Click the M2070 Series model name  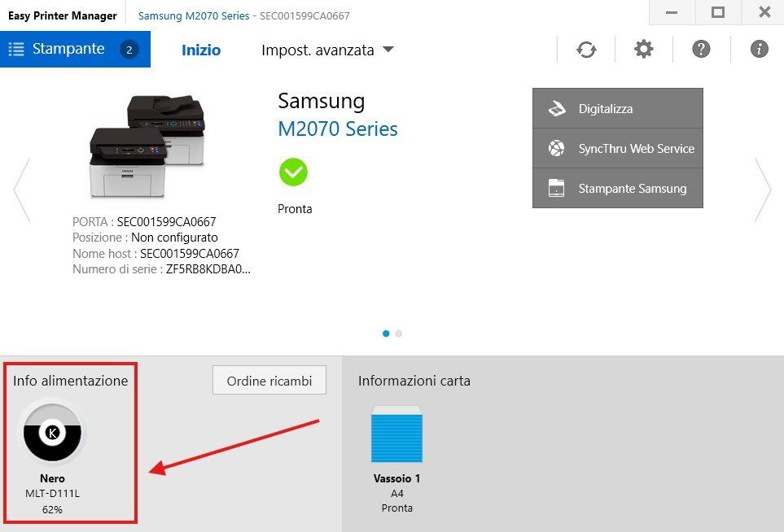pos(338,129)
